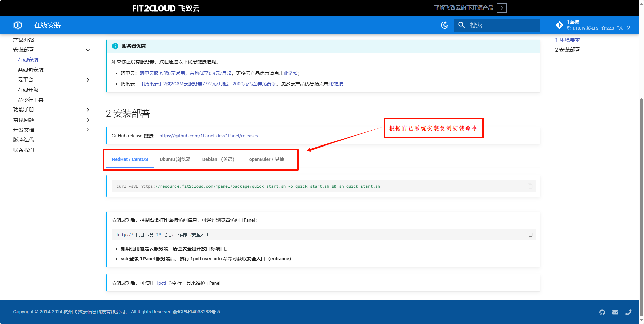Focus the 搜索 search field
644x324 pixels.
point(497,25)
